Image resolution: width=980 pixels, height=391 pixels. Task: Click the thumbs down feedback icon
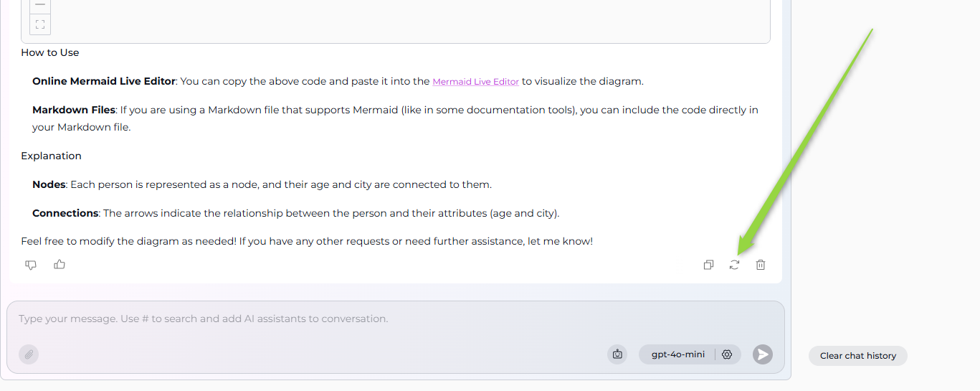(x=31, y=265)
